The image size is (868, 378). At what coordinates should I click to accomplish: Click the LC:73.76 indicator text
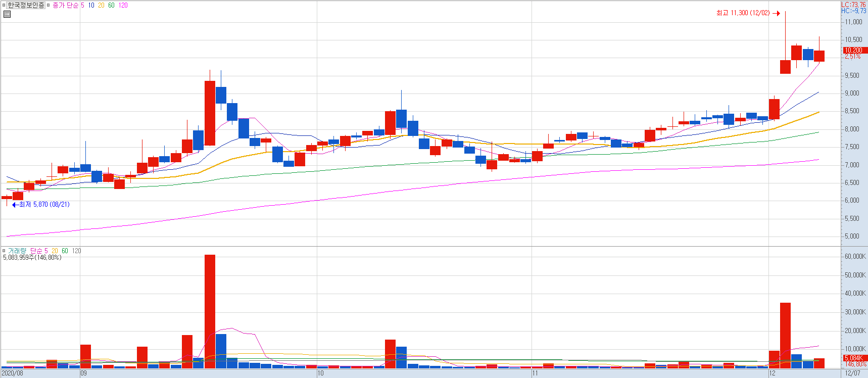click(853, 5)
